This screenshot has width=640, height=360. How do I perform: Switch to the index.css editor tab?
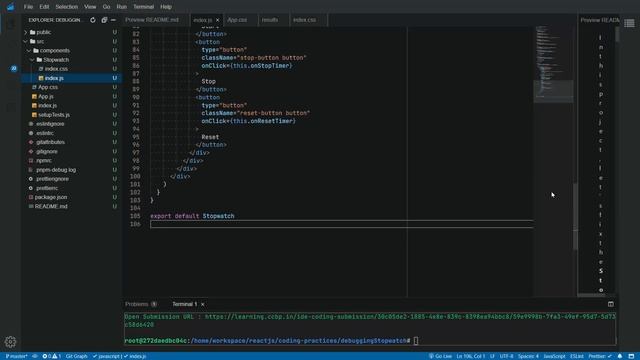(304, 20)
